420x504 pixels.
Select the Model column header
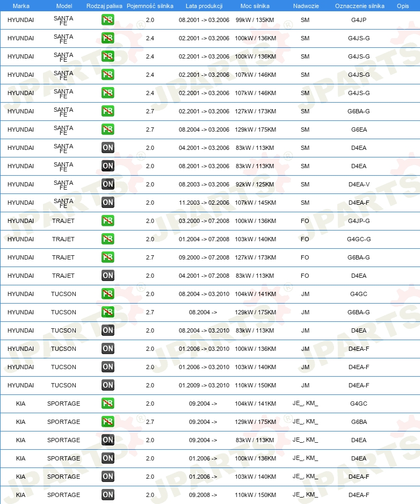click(x=64, y=6)
